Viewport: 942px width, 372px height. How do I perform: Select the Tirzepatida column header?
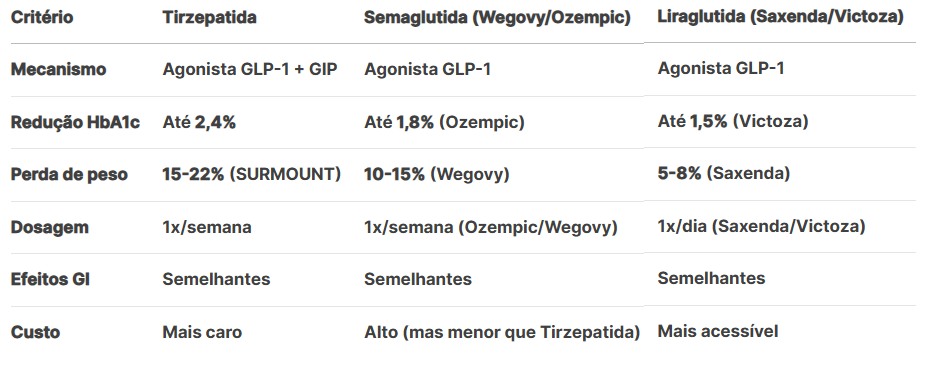[x=209, y=17]
